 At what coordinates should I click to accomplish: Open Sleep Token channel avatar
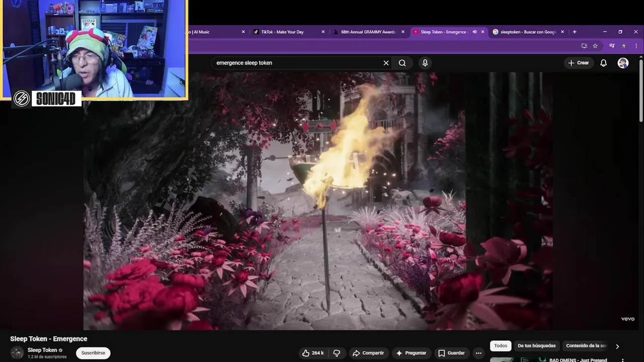point(17,353)
